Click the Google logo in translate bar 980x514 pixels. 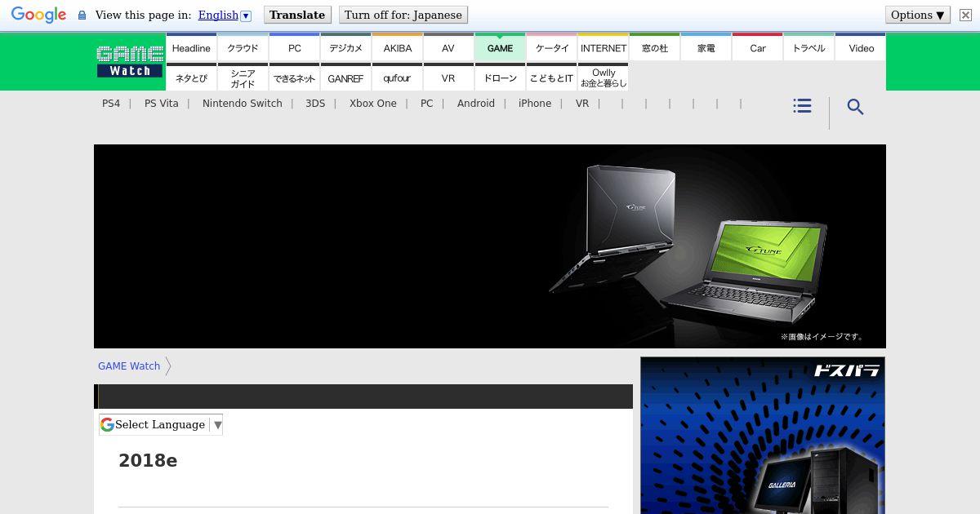click(x=38, y=15)
